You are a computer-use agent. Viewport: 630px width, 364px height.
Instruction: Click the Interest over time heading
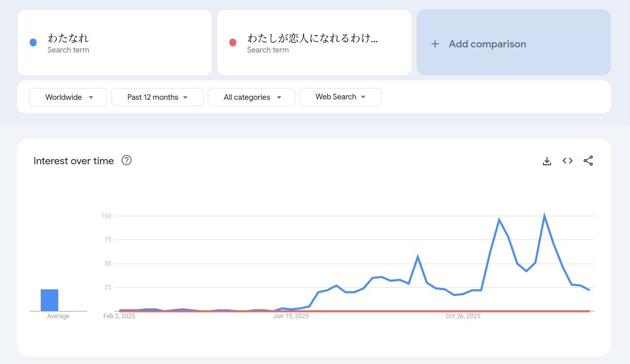pos(74,161)
